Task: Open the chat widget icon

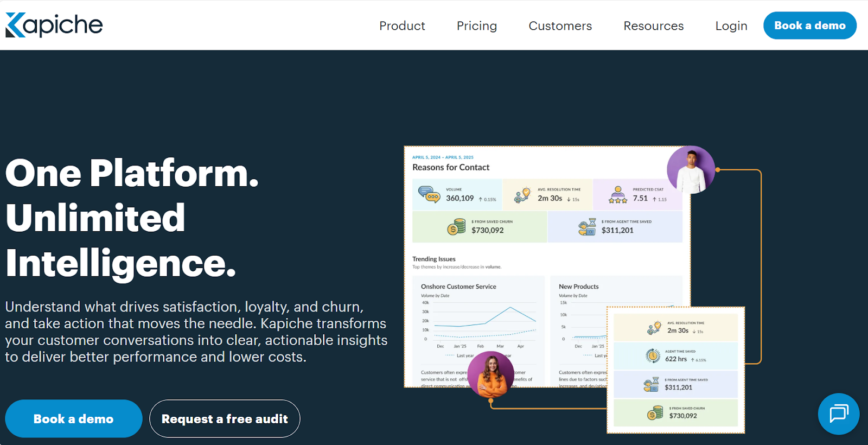Action: click(839, 414)
